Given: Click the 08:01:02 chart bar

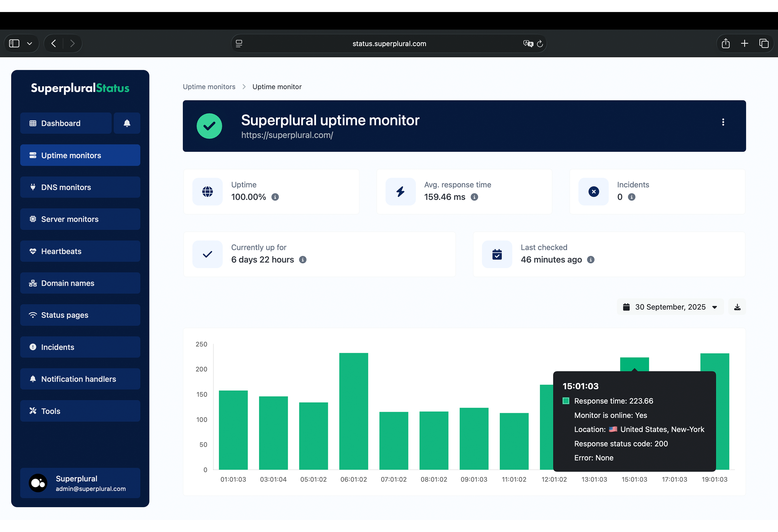Looking at the screenshot, I should pyautogui.click(x=434, y=441).
